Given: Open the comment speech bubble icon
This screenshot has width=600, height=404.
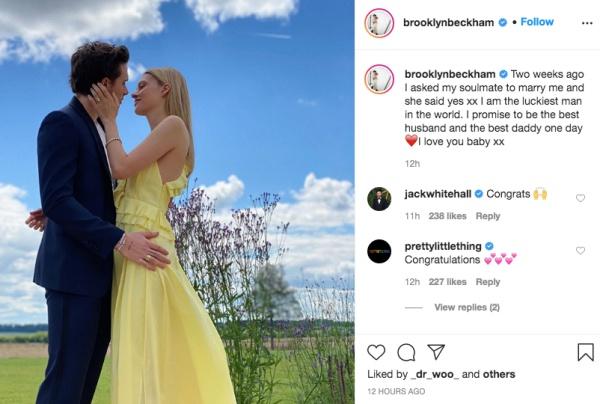Looking at the screenshot, I should click(x=406, y=352).
